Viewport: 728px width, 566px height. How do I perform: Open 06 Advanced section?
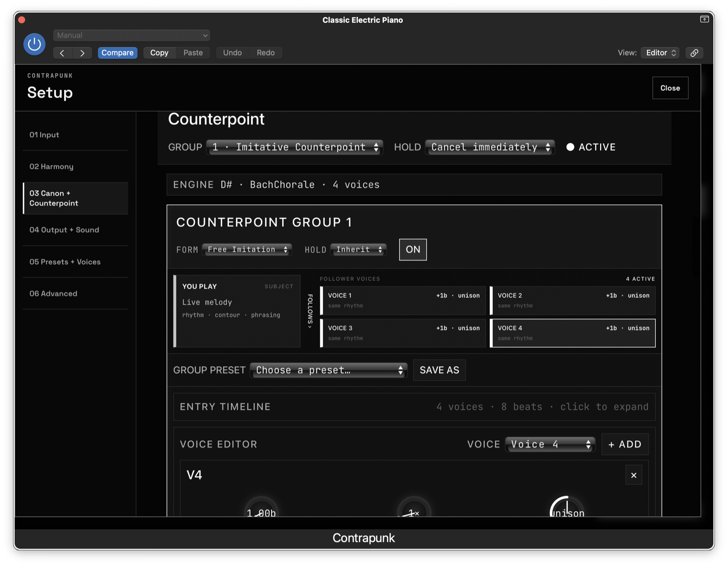(x=76, y=294)
